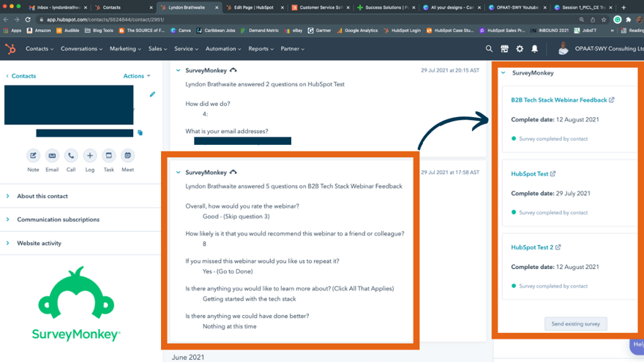This screenshot has height=362, width=644.
Task: Open the Contacts nav dropdown
Action: coord(40,49)
